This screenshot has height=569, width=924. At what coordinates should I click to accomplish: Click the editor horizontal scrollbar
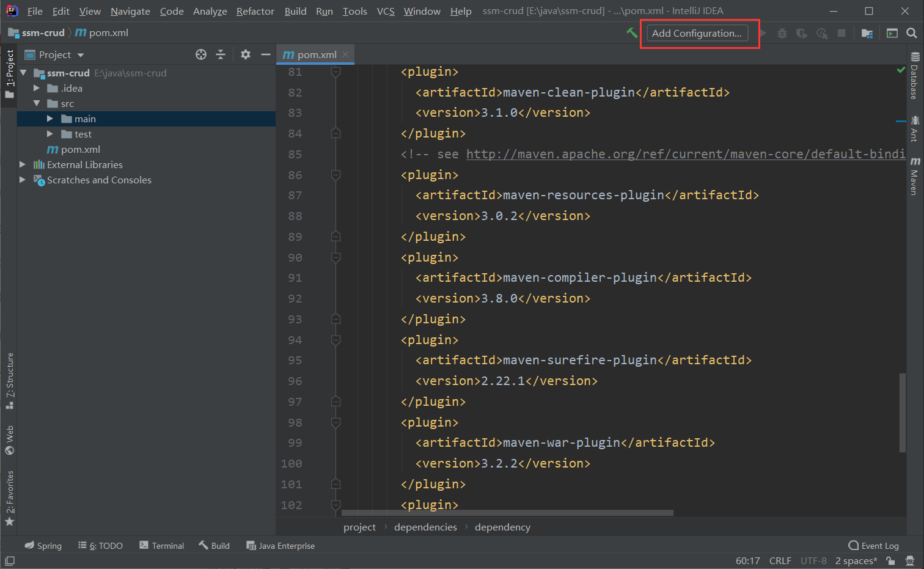coord(507,513)
